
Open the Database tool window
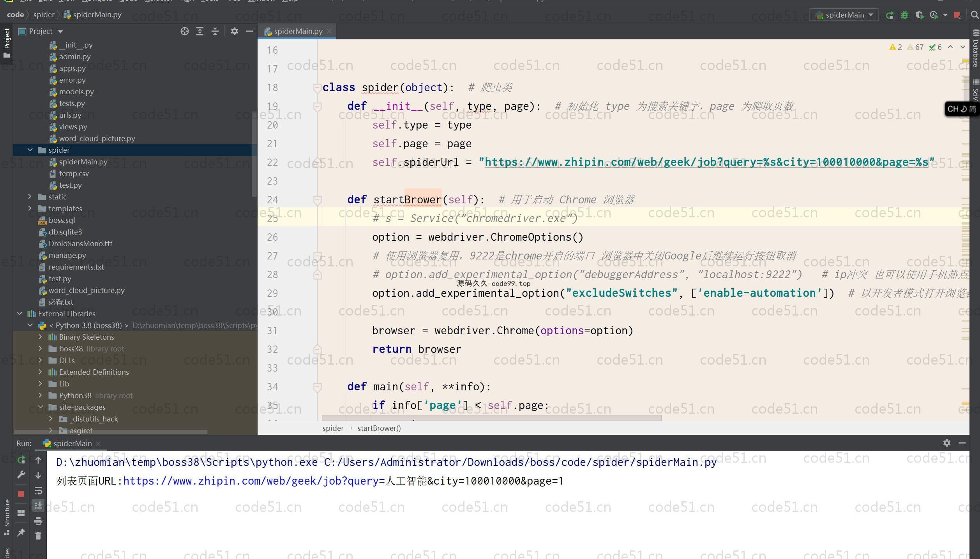pos(975,48)
